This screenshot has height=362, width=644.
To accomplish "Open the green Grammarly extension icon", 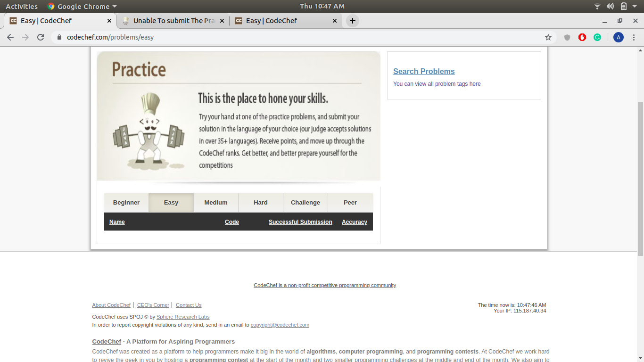I will click(x=597, y=37).
